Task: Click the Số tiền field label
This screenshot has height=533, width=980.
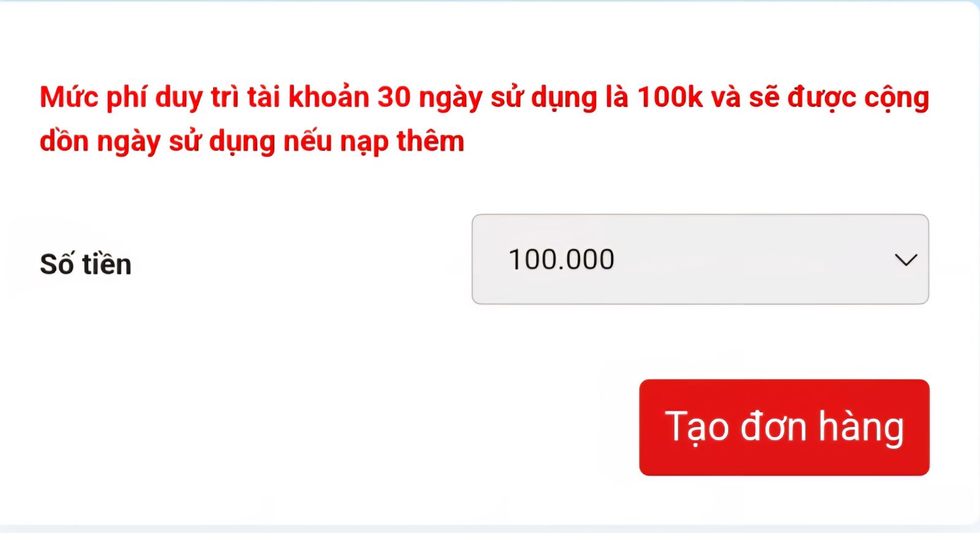Action: click(86, 264)
